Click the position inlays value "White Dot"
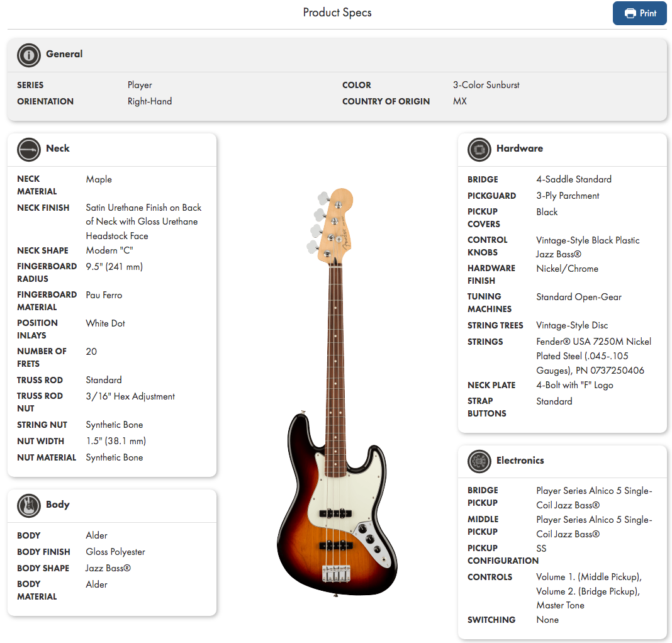 click(105, 323)
